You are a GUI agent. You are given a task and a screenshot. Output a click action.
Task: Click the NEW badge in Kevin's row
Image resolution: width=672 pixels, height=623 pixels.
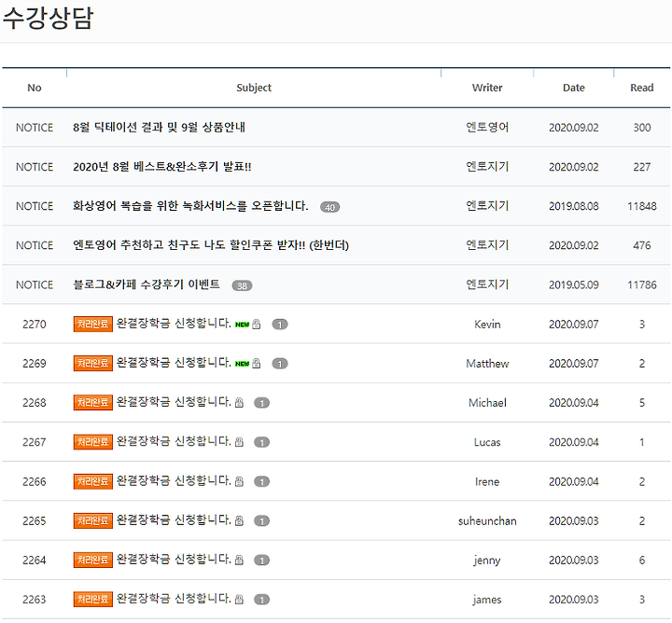tap(242, 325)
